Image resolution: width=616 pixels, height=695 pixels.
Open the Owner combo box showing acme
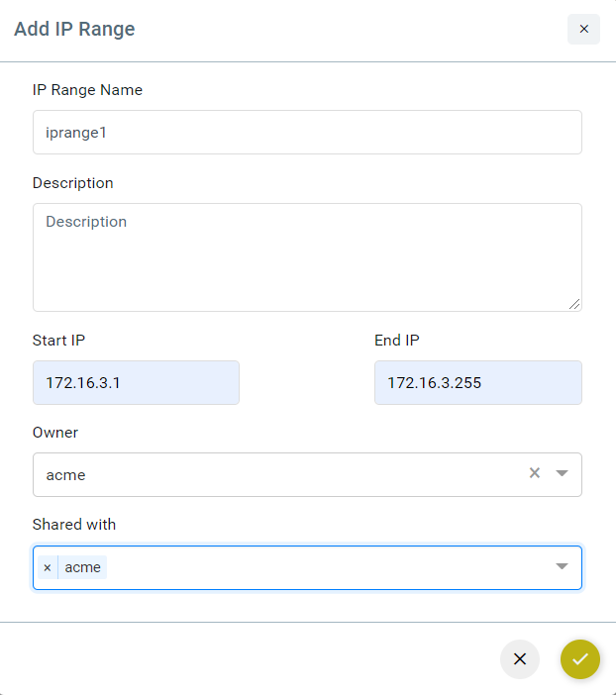[x=307, y=474]
